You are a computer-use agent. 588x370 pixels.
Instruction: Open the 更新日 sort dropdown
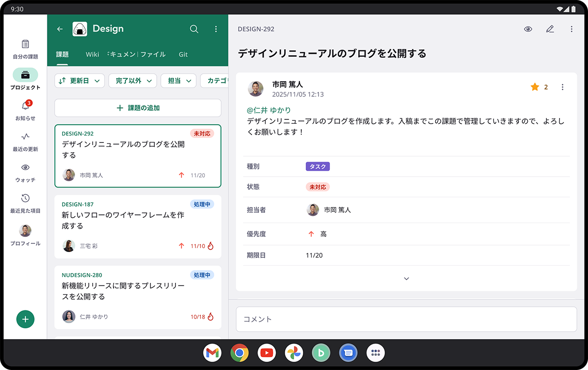point(79,80)
